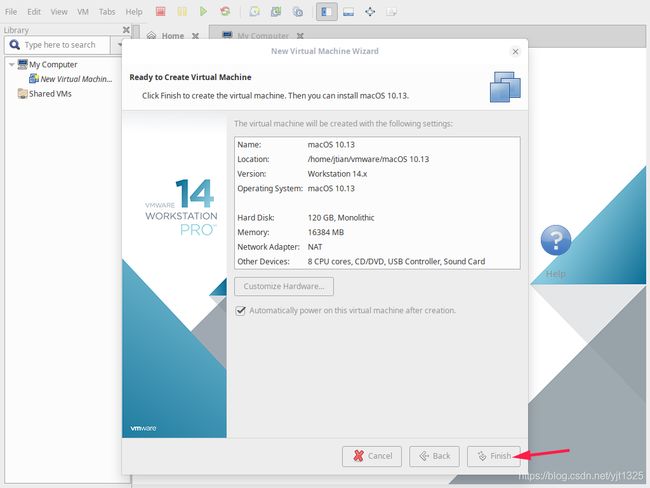Close the Home tab
This screenshot has width=650, height=488.
195,36
